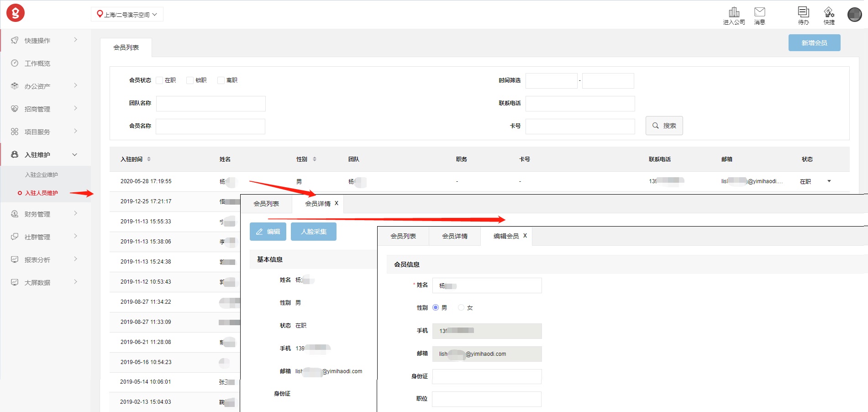
Task: Check the 在职 member status checkbox
Action: pyautogui.click(x=159, y=80)
